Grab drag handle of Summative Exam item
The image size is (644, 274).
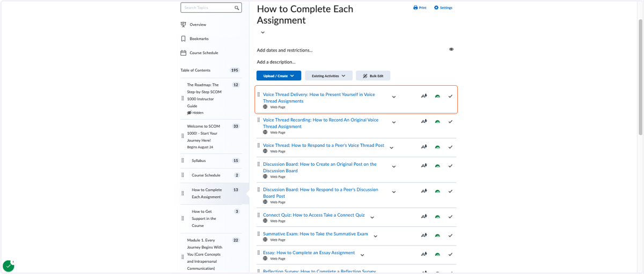(x=259, y=234)
